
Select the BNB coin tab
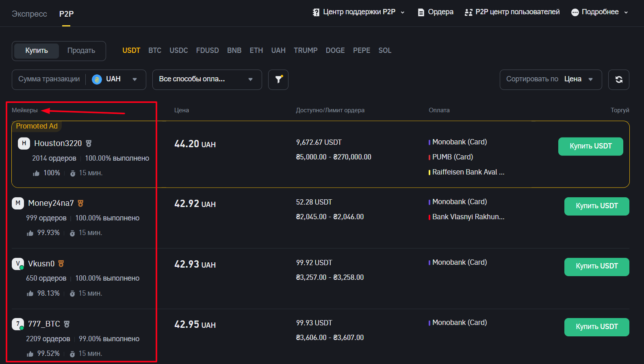pyautogui.click(x=234, y=50)
